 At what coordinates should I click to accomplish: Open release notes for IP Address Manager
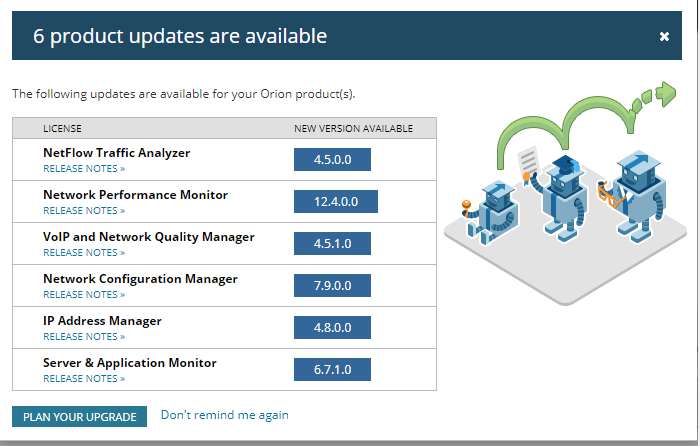click(x=84, y=337)
